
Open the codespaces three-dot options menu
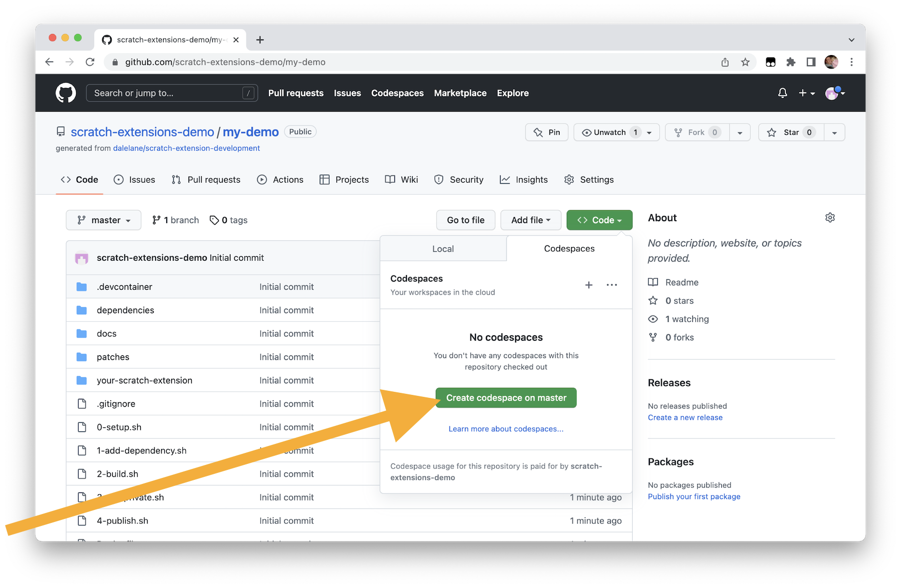(x=612, y=285)
